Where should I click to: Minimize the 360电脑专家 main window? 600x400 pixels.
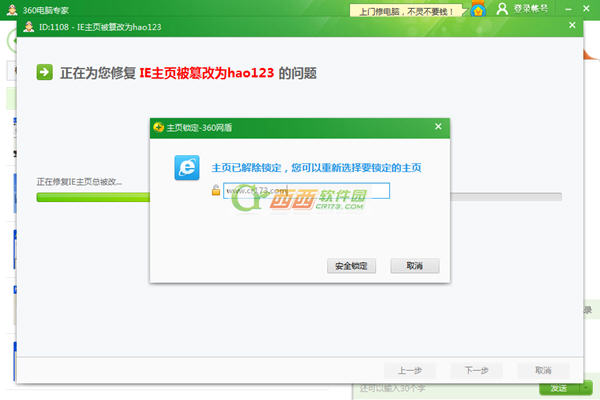click(x=569, y=8)
